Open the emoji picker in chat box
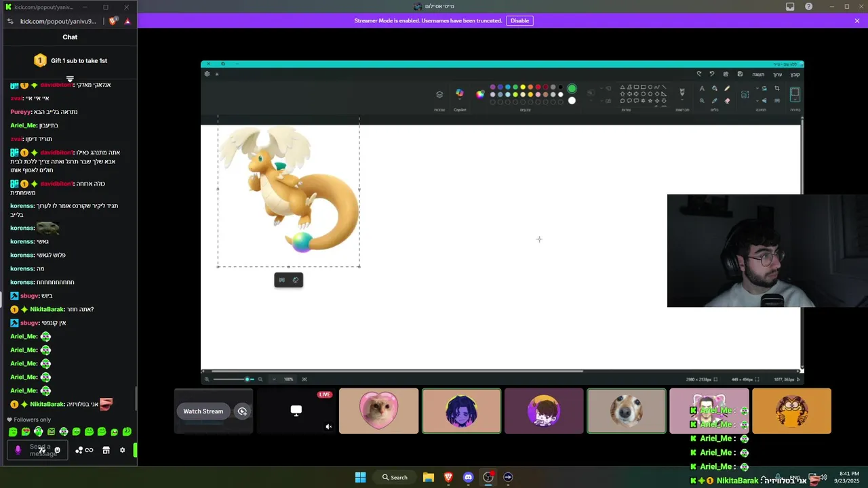The image size is (868, 488). [x=58, y=450]
